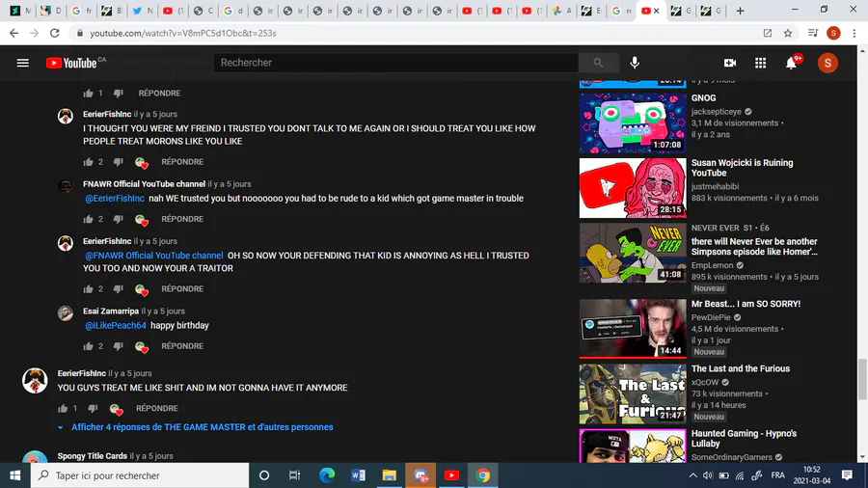Open Spongy Title Cards commenter name
The image size is (868, 488).
93,456
